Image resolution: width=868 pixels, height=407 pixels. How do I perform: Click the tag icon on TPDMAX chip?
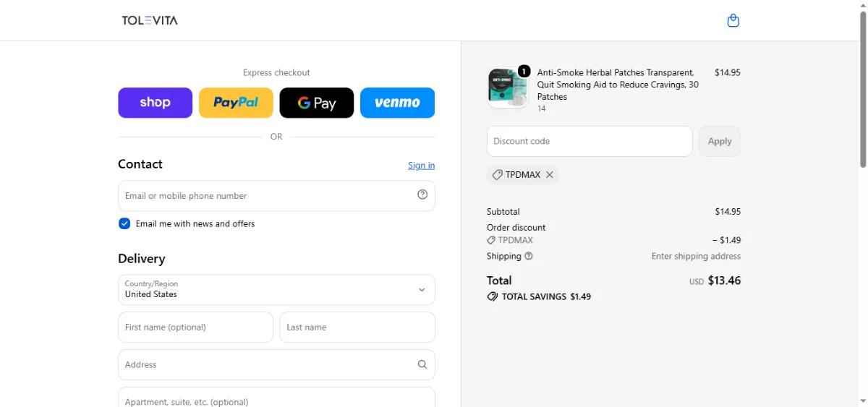pyautogui.click(x=497, y=174)
